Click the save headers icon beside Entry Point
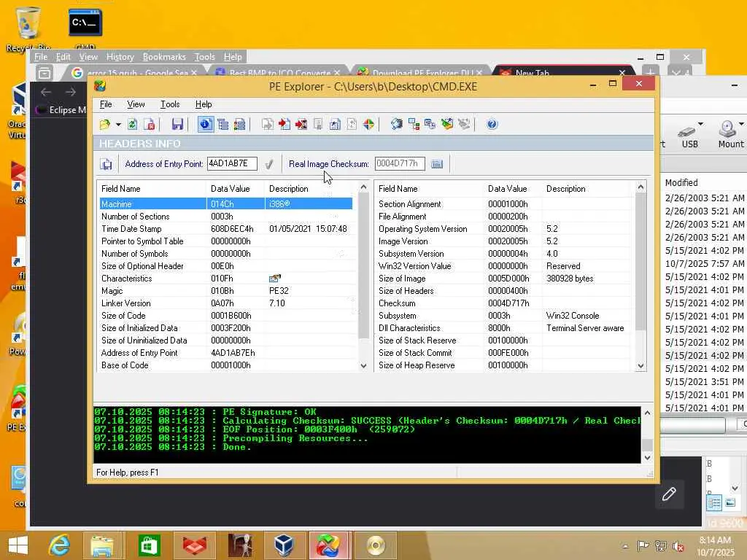747x560 pixels. 106,164
